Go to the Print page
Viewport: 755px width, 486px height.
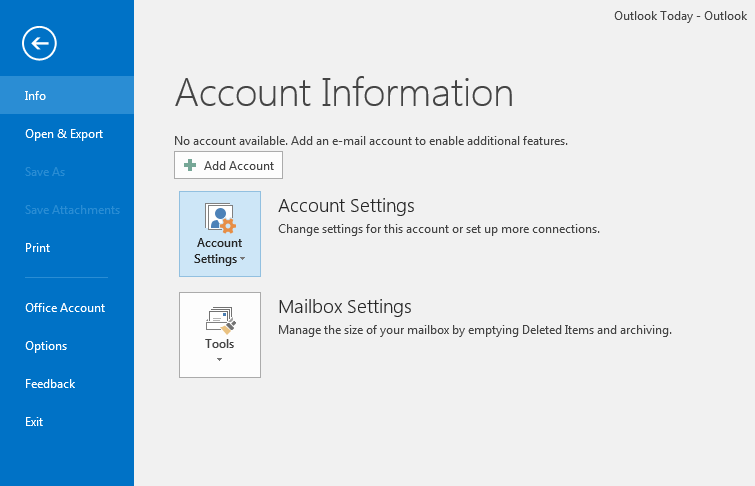[37, 248]
